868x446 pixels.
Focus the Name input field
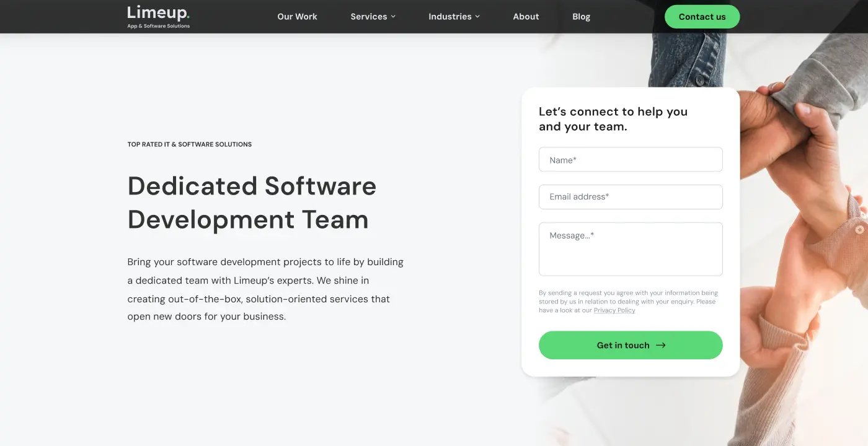pyautogui.click(x=631, y=159)
